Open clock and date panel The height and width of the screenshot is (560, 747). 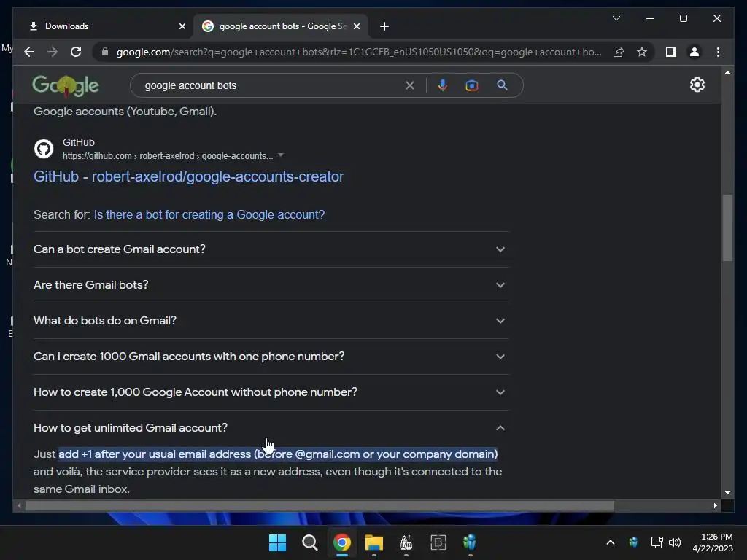713,542
